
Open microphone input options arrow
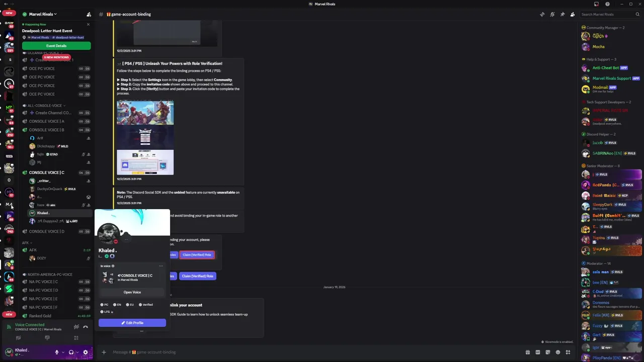point(62,352)
